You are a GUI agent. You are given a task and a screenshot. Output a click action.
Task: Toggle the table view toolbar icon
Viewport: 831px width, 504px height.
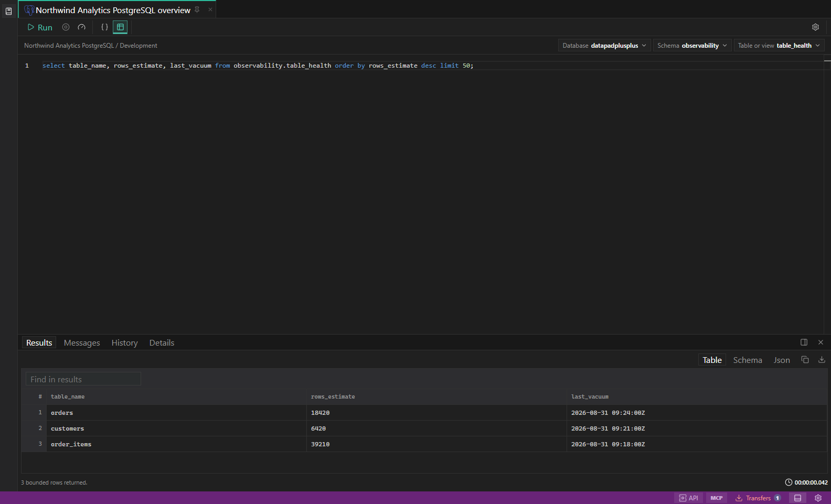pos(120,27)
